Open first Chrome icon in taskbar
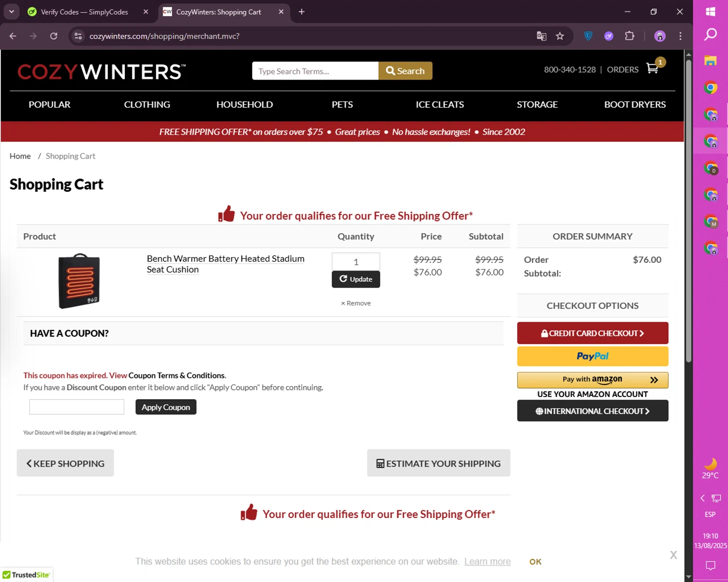The width and height of the screenshot is (728, 582). point(711,88)
